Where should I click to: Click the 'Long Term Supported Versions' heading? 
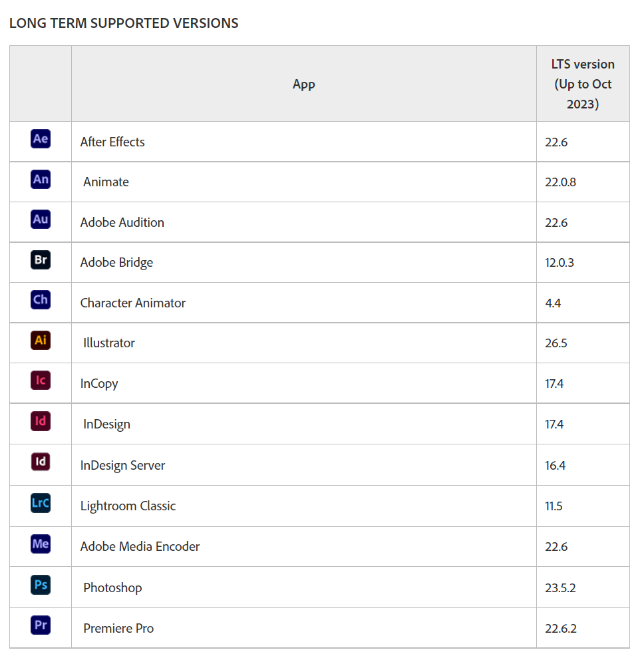(x=124, y=23)
